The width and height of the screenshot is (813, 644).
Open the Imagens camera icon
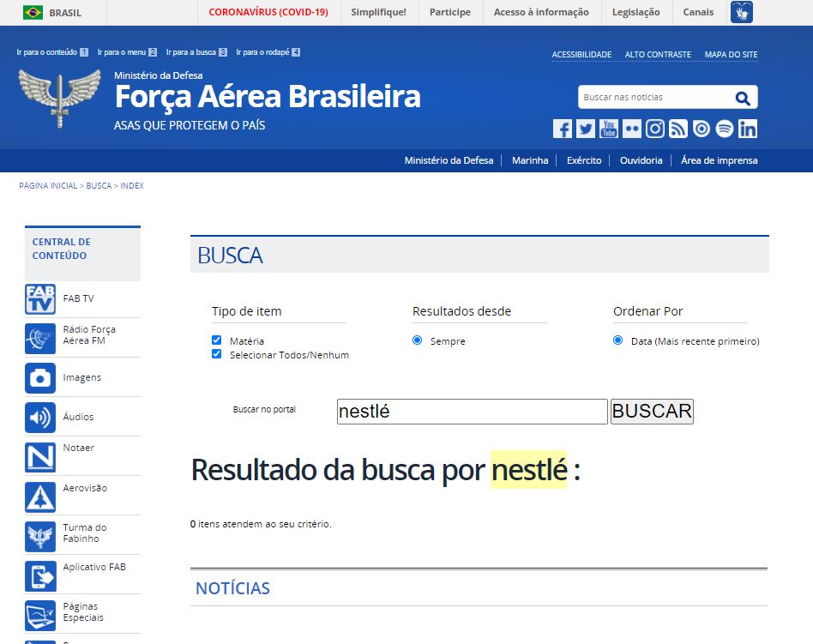(40, 378)
